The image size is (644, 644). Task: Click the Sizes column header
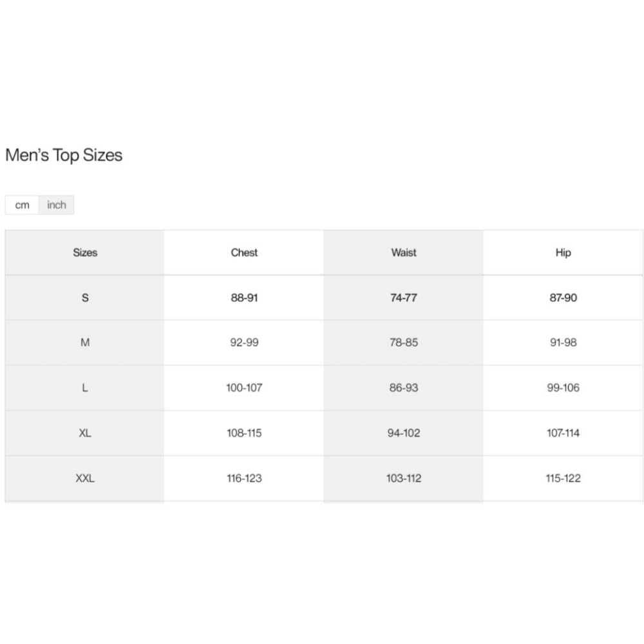pos(85,252)
